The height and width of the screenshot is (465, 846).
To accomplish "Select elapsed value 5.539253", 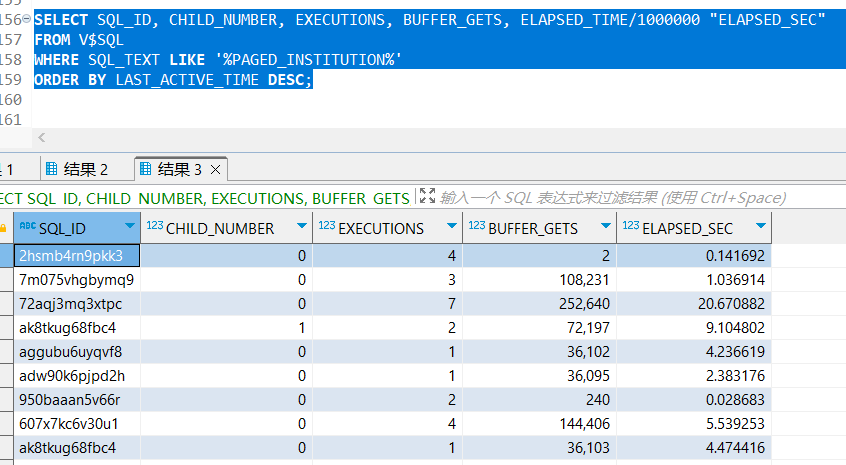I will click(x=694, y=423).
